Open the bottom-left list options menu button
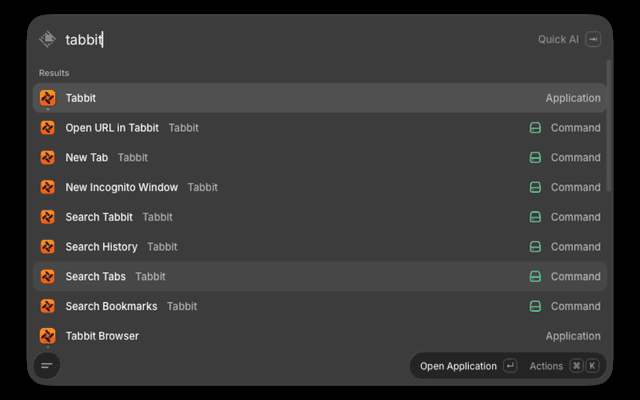Screen dimensions: 640x400 (47, 365)
